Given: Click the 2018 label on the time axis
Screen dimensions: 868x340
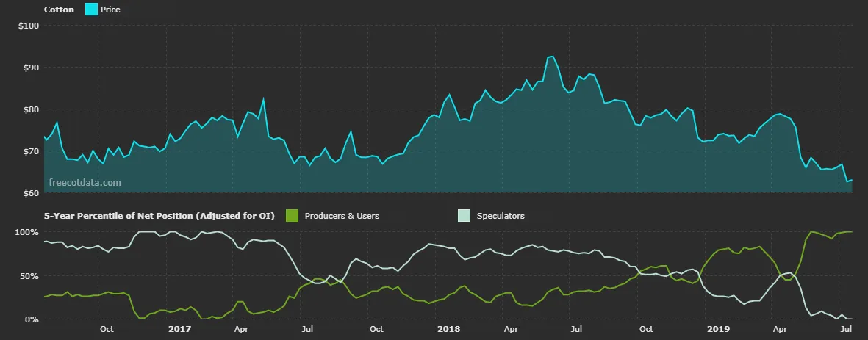Looking at the screenshot, I should 448,330.
